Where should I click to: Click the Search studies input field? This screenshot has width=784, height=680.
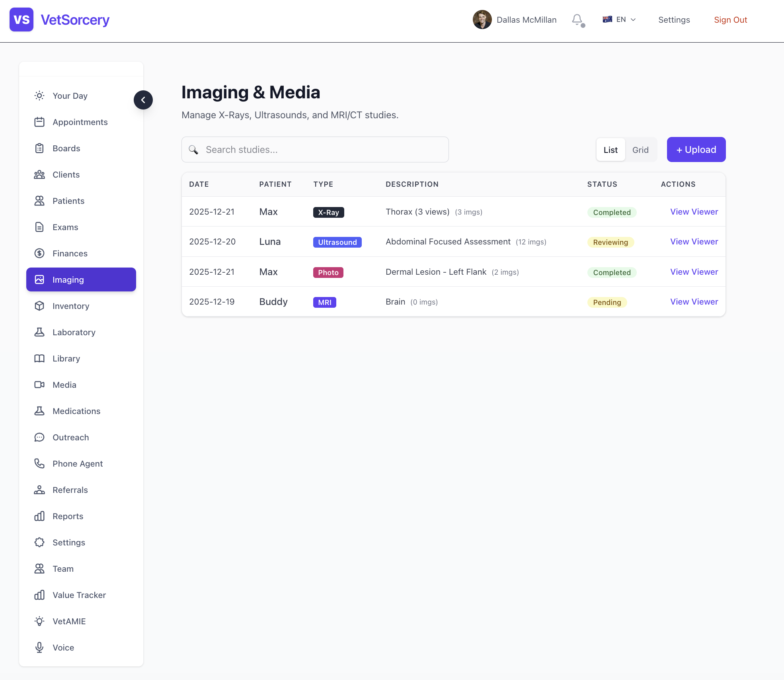[315, 150]
